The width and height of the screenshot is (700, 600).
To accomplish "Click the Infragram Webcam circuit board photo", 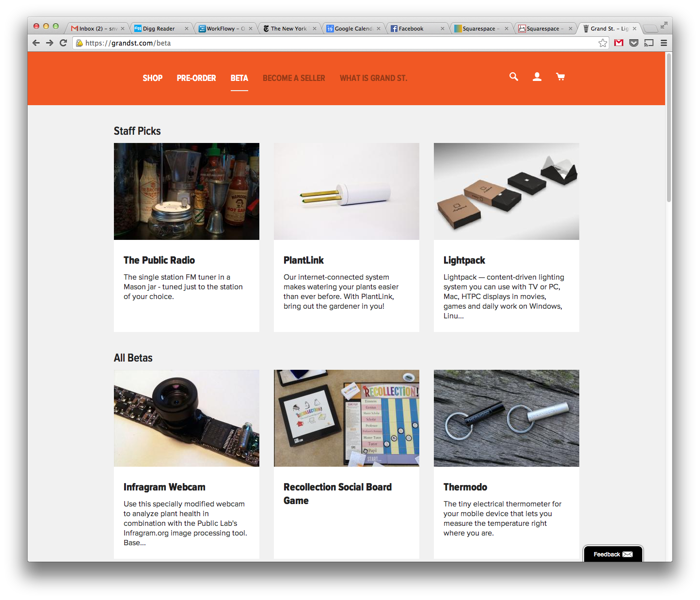I will (x=187, y=418).
